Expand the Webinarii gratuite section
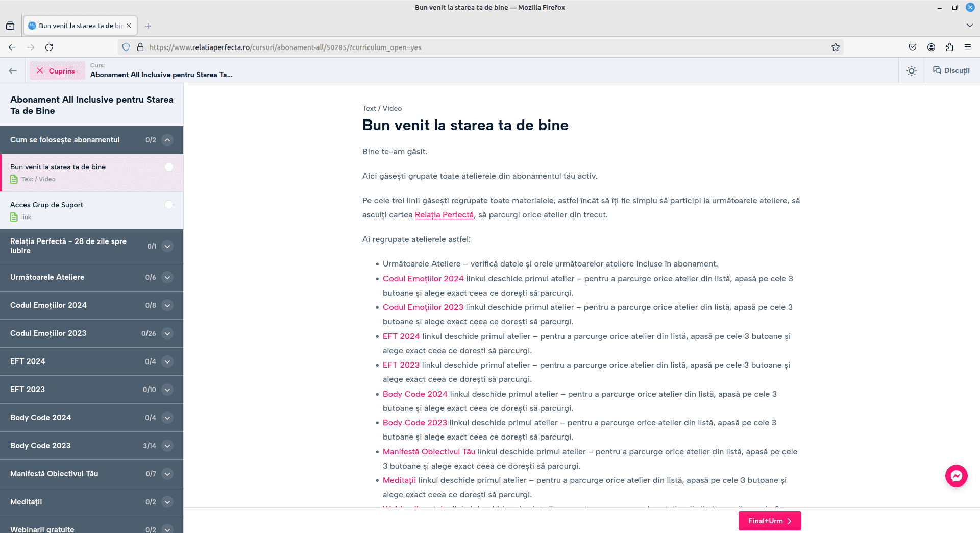The width and height of the screenshot is (980, 533). click(167, 529)
